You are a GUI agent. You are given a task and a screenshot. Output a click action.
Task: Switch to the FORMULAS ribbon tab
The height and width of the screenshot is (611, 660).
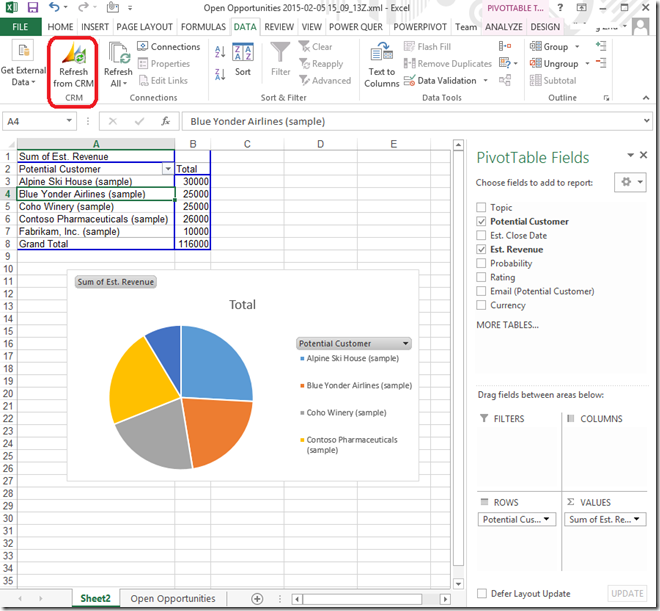(x=203, y=27)
